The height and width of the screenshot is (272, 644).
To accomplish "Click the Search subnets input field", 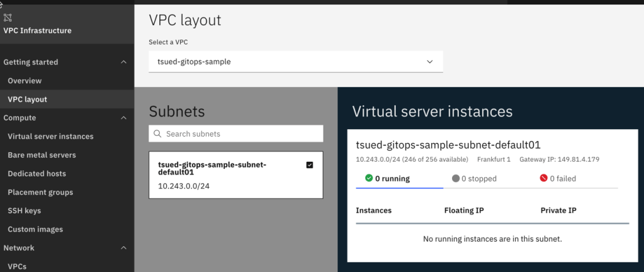I will point(242,134).
